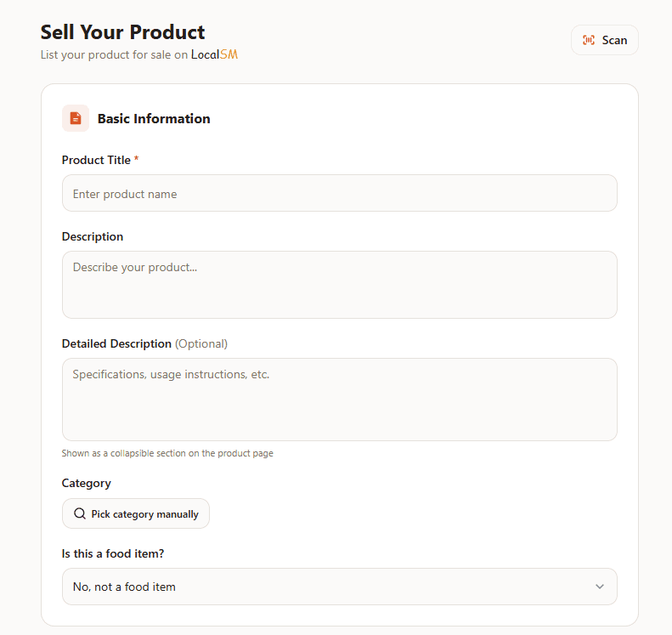Expand the food item chevron arrow
This screenshot has height=635, width=672.
[600, 587]
